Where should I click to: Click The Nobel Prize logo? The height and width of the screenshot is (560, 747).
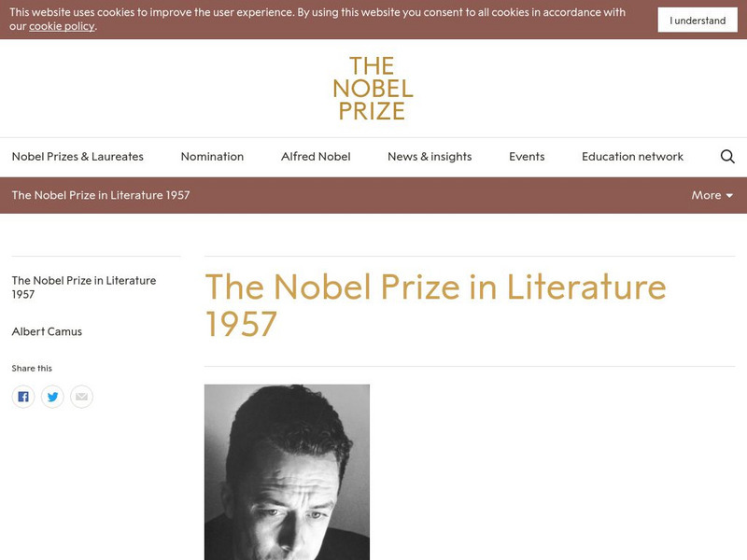coord(373,89)
